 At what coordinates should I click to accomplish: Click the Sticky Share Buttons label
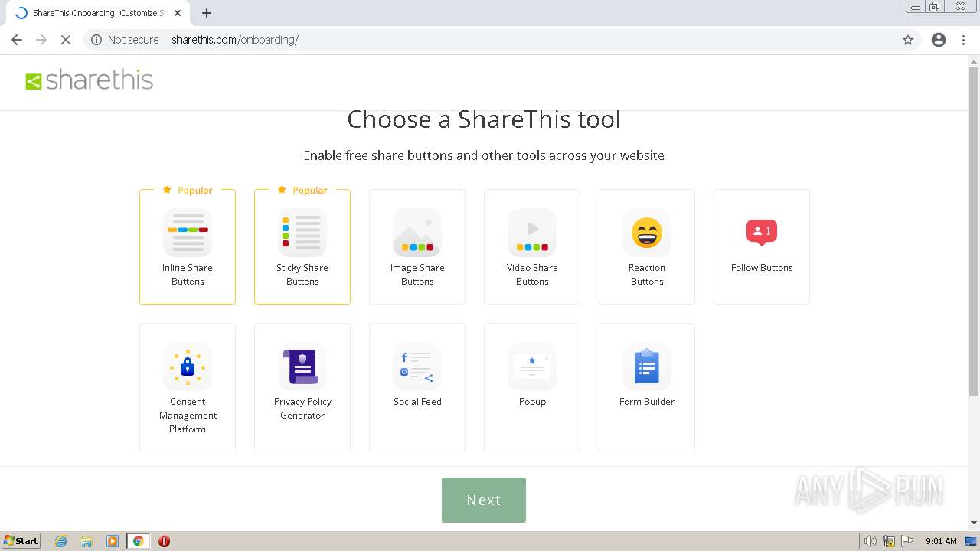point(302,275)
